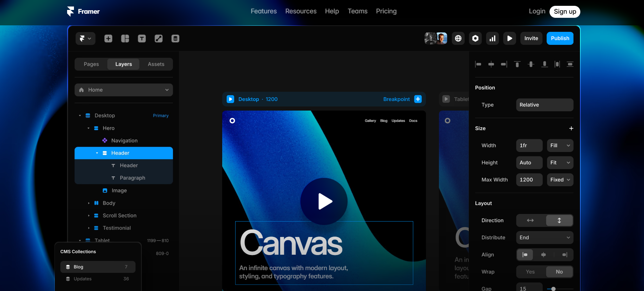Set Align to center
Viewport: 644px width, 291px height.
click(543, 255)
